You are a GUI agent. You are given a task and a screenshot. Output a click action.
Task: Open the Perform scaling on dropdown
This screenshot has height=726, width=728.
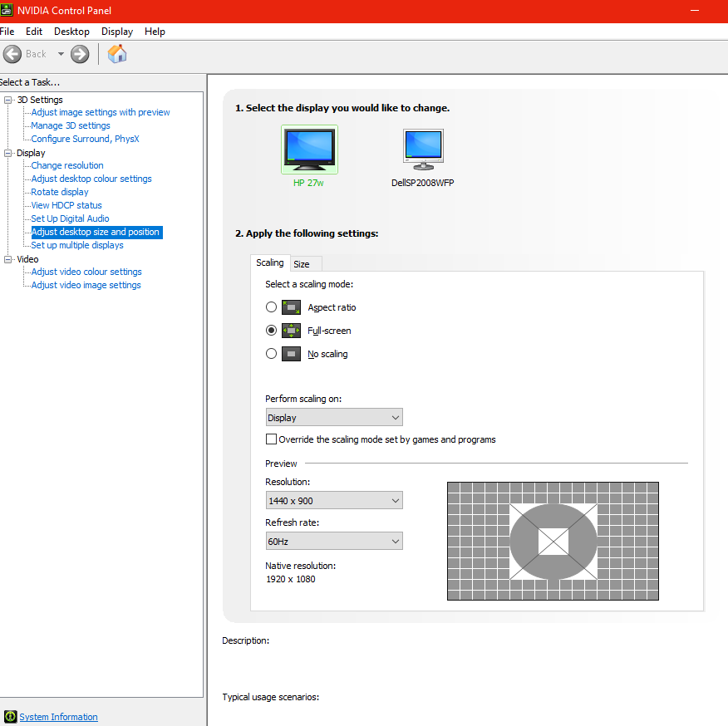coord(334,417)
